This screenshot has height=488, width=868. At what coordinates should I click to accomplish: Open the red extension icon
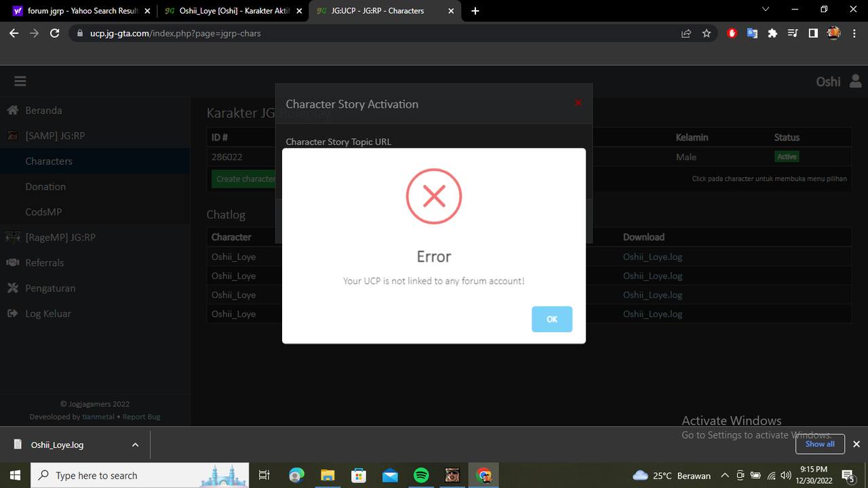click(x=732, y=33)
